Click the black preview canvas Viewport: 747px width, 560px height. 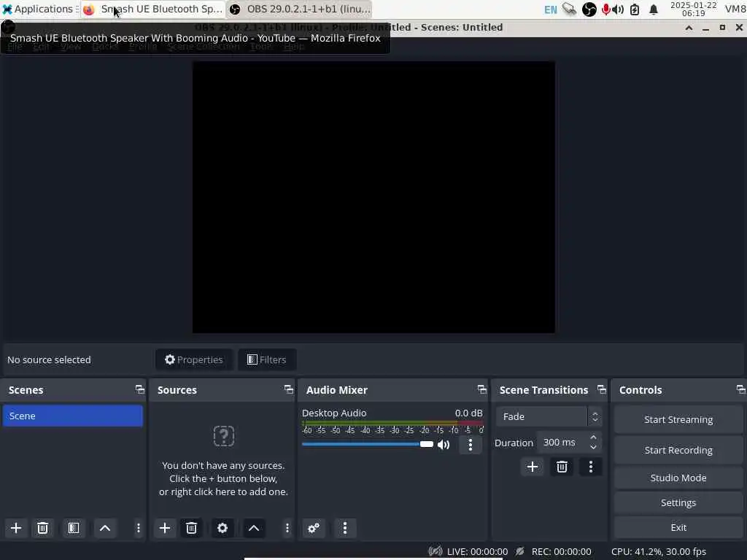pos(373,197)
